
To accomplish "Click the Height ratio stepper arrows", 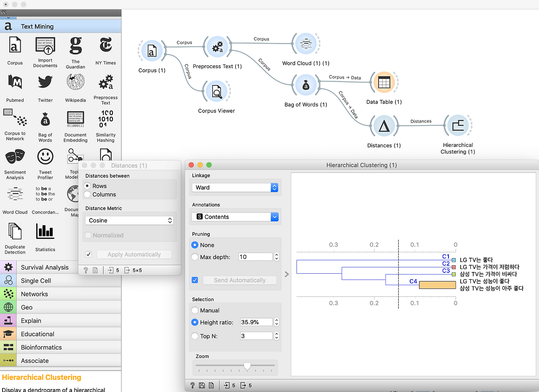I will (x=277, y=322).
